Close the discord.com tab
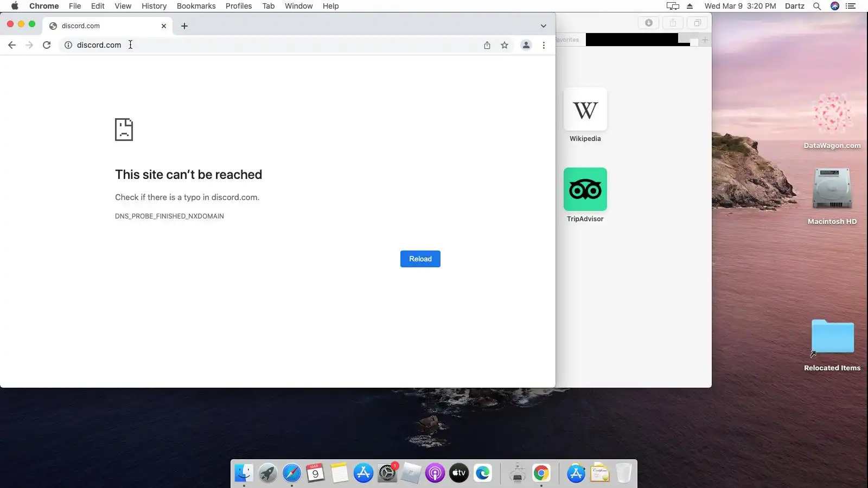This screenshot has width=868, height=488. pyautogui.click(x=164, y=25)
